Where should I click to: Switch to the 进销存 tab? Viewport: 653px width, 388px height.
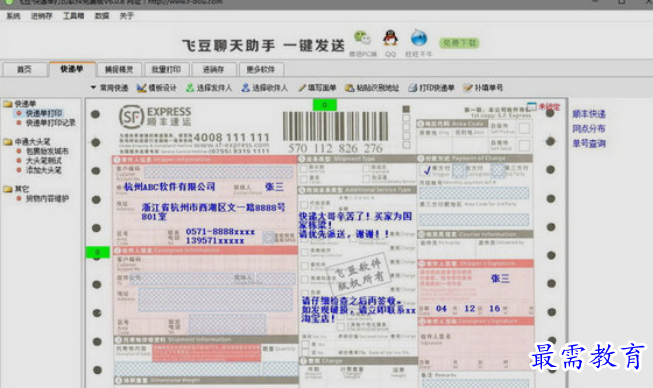pos(214,69)
